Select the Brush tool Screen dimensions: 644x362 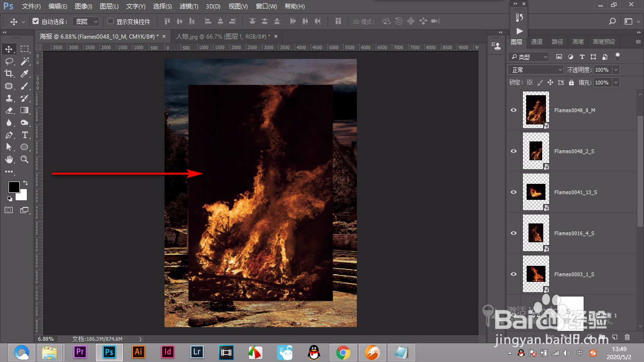coord(25,86)
